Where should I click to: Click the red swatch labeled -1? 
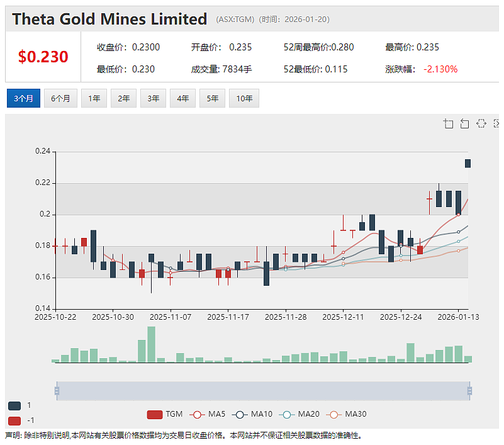14,420
